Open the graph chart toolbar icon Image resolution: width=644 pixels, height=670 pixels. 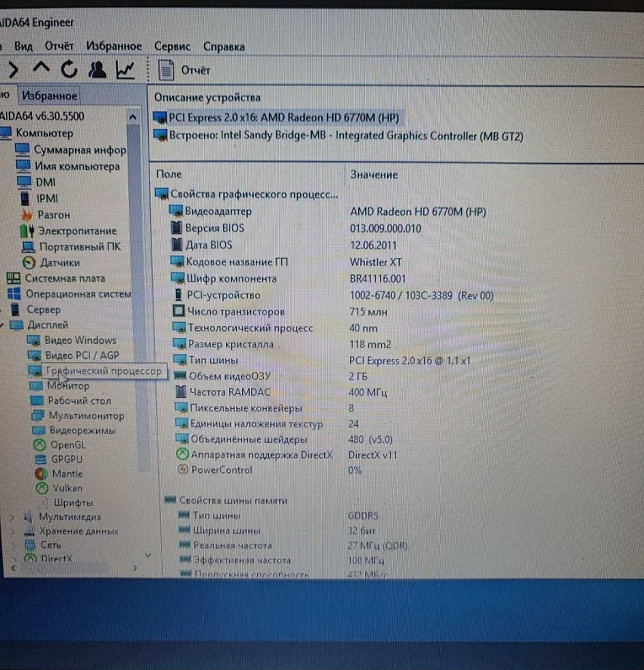click(x=125, y=70)
